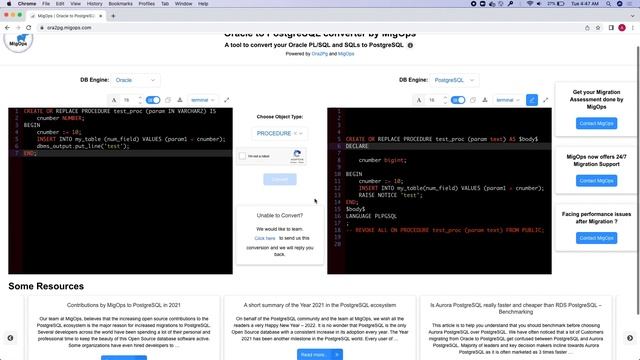The width and height of the screenshot is (640, 360).
Task: Click Contact MigOps under performance issues card
Action: (x=596, y=238)
